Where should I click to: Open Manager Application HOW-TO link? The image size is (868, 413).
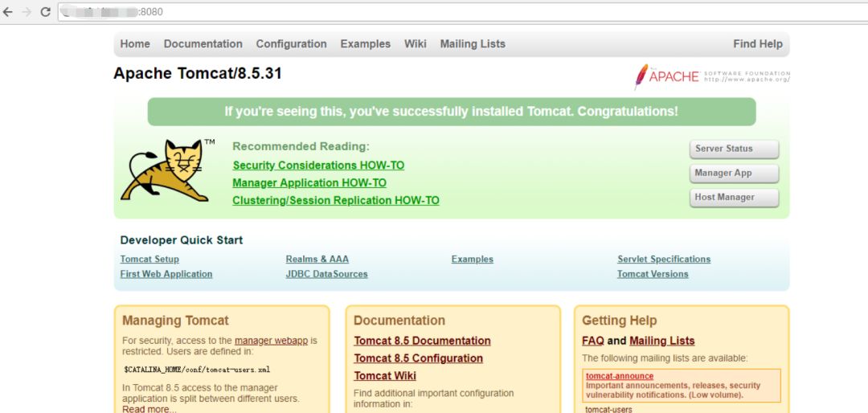[309, 183]
